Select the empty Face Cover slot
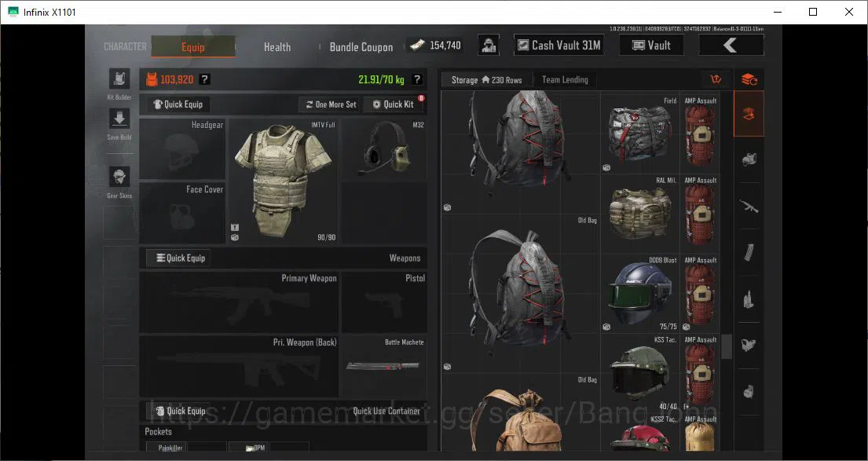868x461 pixels. (x=182, y=213)
